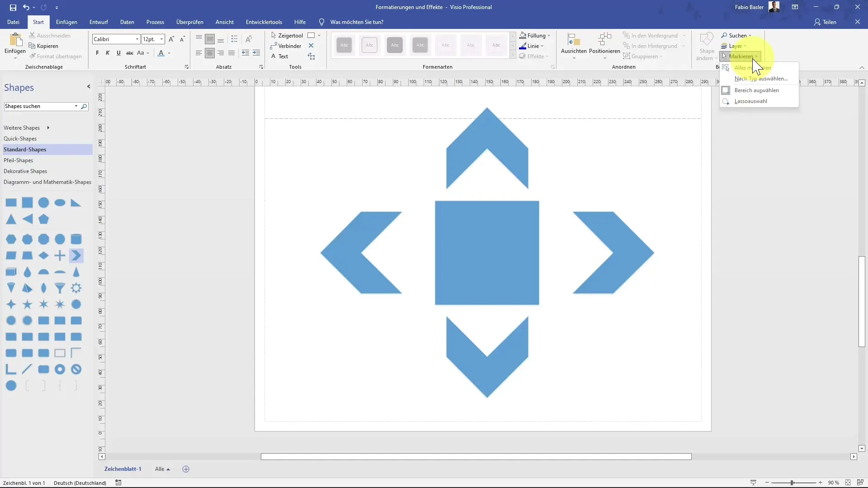Expand the Formenarten styles gallery
The width and height of the screenshot is (868, 488).
pyautogui.click(x=513, y=55)
